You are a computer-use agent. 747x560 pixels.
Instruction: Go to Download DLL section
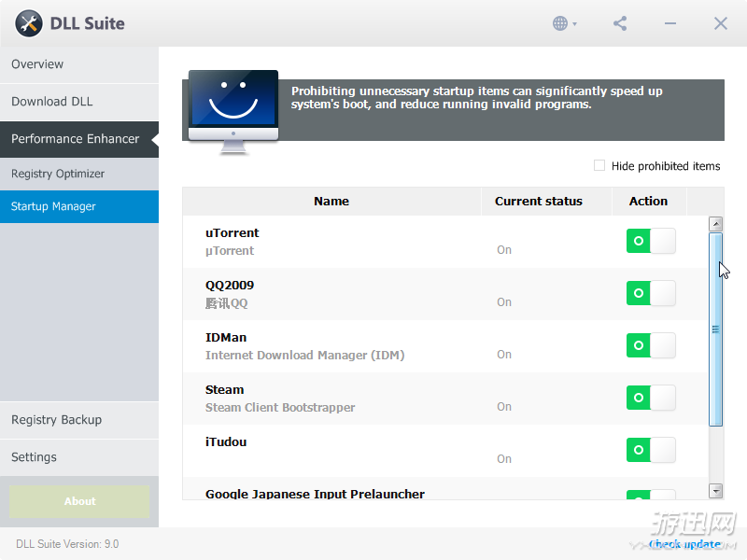[x=79, y=102]
